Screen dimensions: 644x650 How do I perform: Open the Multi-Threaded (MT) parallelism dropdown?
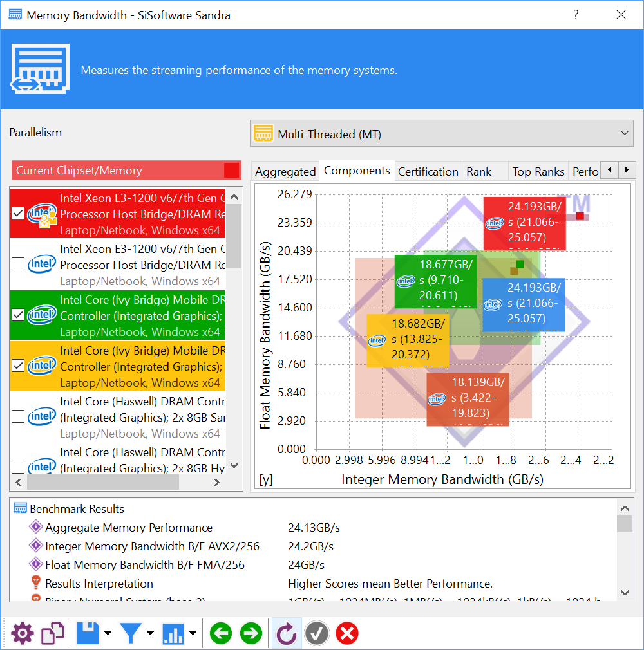click(x=442, y=133)
